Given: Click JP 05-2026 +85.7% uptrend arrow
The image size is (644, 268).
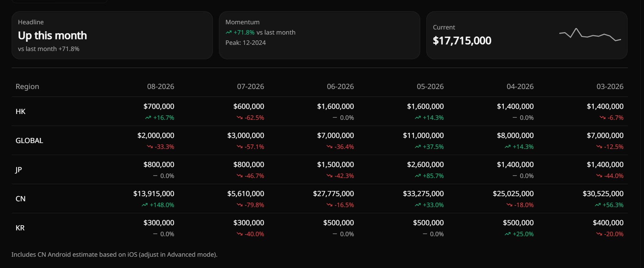Looking at the screenshot, I should click(x=418, y=176).
